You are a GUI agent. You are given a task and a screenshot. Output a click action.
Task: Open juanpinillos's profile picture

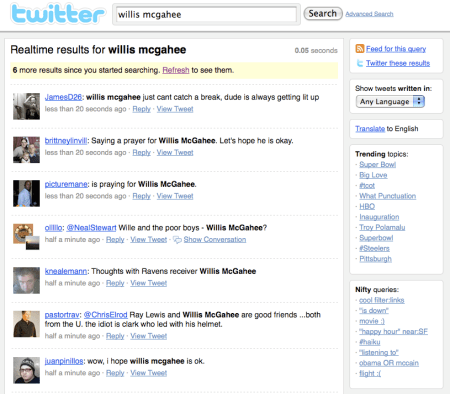pos(26,370)
